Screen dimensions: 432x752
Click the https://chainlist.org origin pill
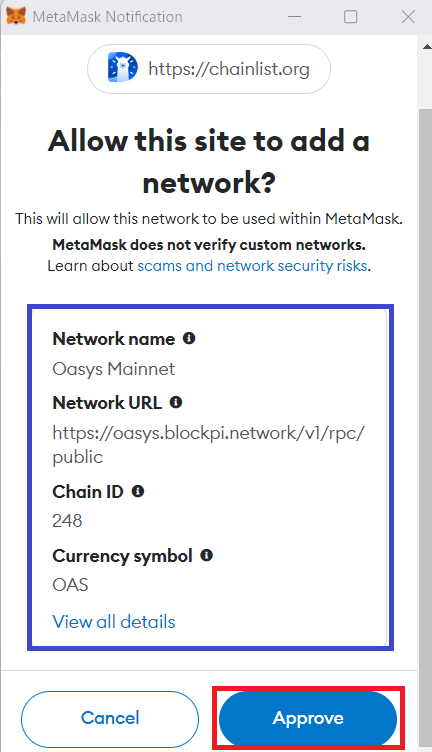point(209,69)
